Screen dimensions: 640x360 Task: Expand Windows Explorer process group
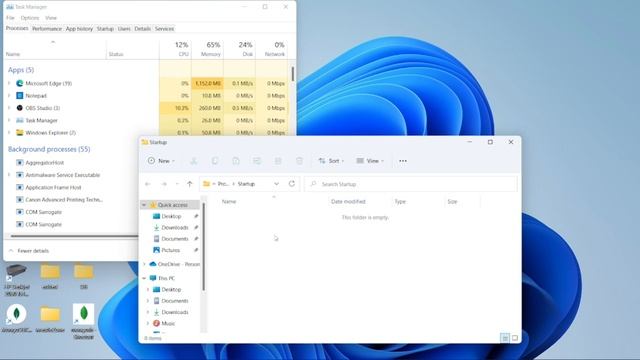[9, 133]
